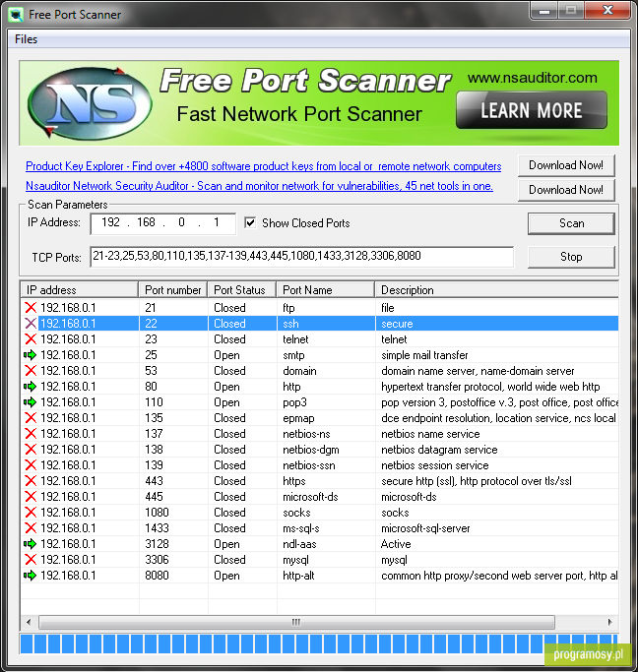
Task: Select the ndl-aas port name cell
Action: click(299, 544)
